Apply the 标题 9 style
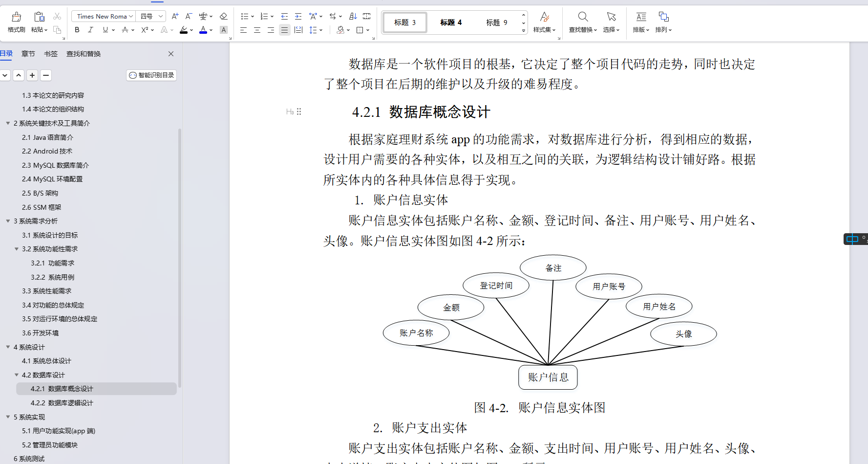This screenshot has width=868, height=464. tap(497, 22)
